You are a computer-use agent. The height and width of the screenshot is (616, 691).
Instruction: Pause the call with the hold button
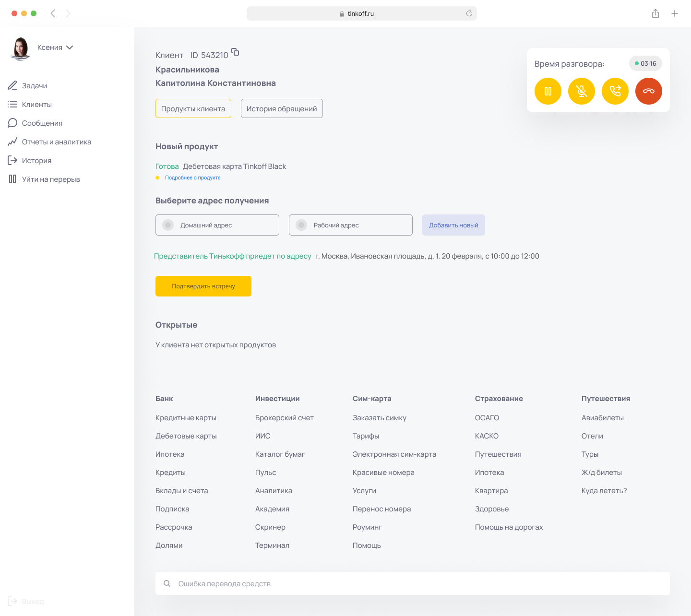pyautogui.click(x=548, y=91)
